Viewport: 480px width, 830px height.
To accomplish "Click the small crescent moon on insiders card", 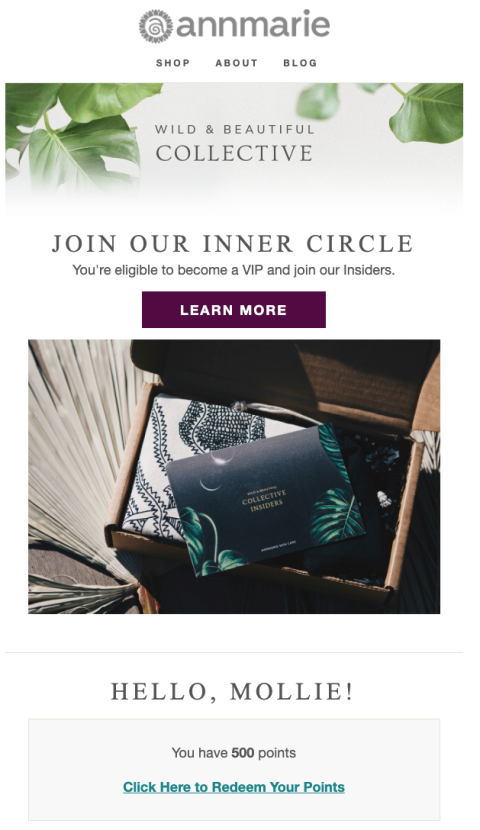I will point(210,484).
